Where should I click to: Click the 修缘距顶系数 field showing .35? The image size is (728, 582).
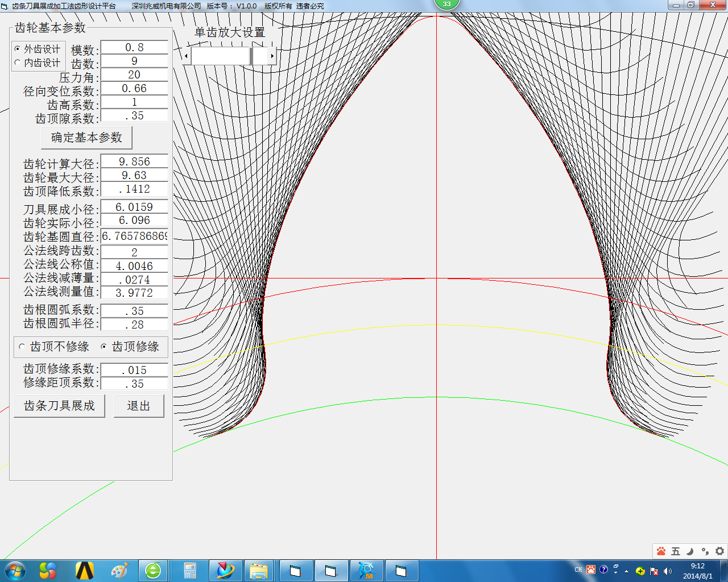[x=134, y=384]
